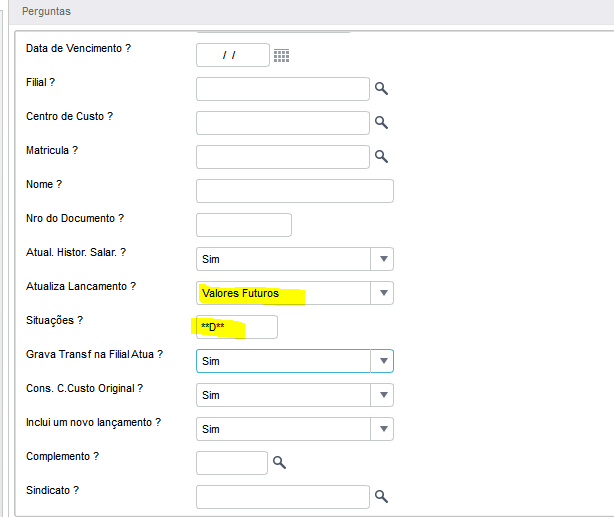Click the 'Cons. C.Custo Original ?' label

[x=85, y=389]
